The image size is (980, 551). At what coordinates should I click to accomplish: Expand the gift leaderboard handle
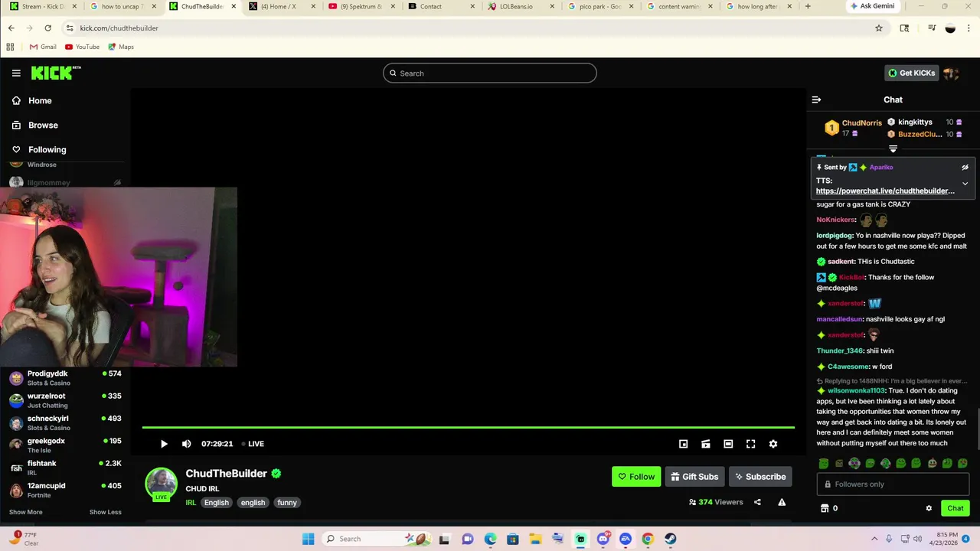coord(893,149)
